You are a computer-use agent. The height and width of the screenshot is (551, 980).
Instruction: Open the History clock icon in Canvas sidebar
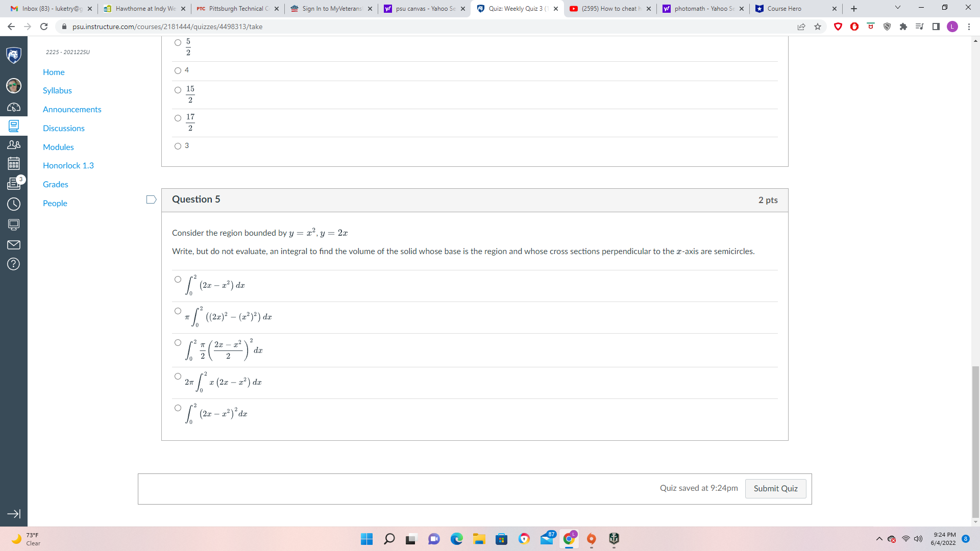[14, 204]
